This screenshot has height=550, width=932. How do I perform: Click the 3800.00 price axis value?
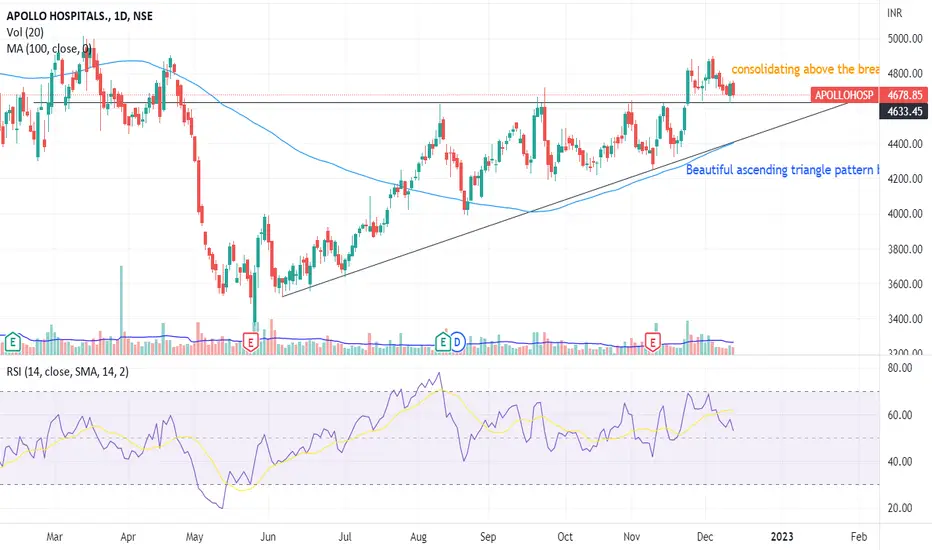(905, 249)
